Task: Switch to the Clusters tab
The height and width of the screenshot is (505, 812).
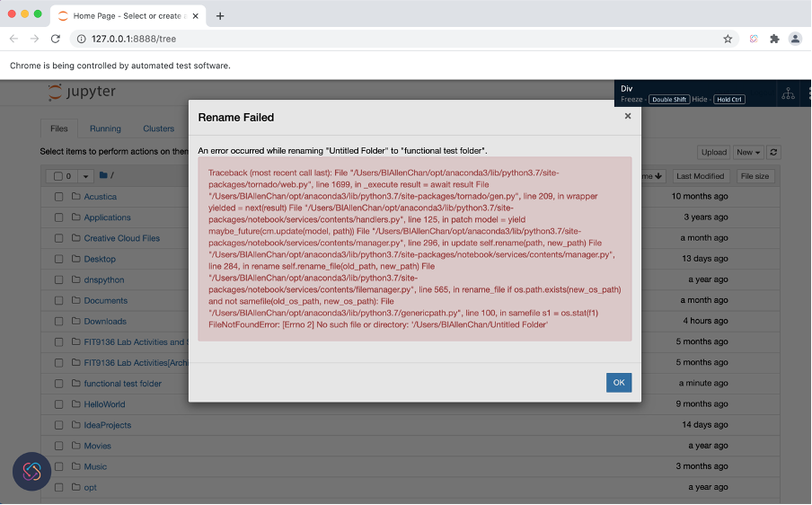Action: pyautogui.click(x=158, y=128)
